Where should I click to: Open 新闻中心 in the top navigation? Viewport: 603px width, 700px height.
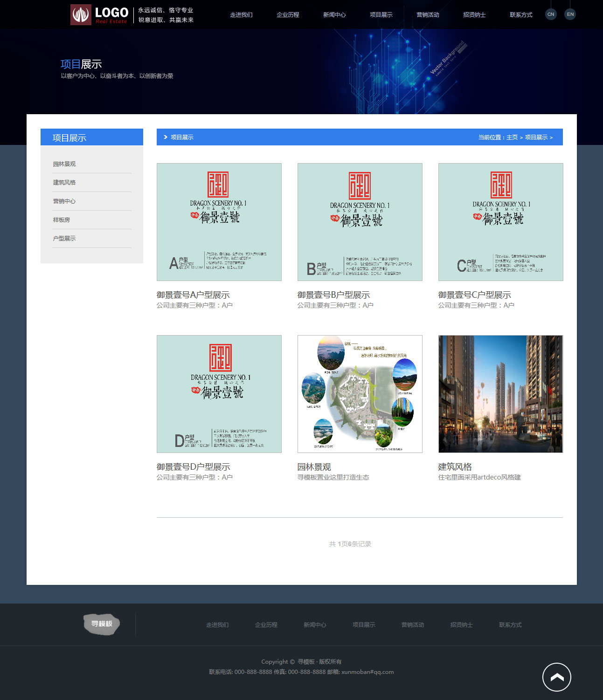pyautogui.click(x=334, y=15)
